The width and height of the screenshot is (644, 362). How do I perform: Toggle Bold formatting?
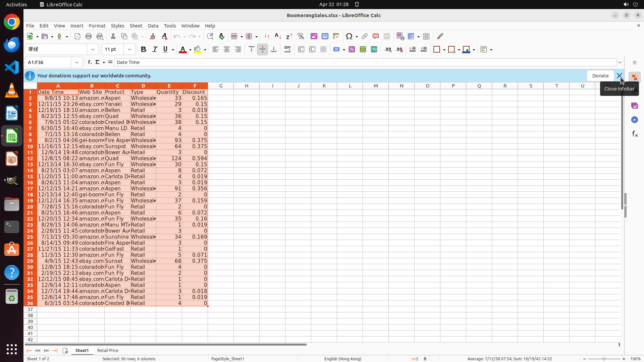point(144,50)
